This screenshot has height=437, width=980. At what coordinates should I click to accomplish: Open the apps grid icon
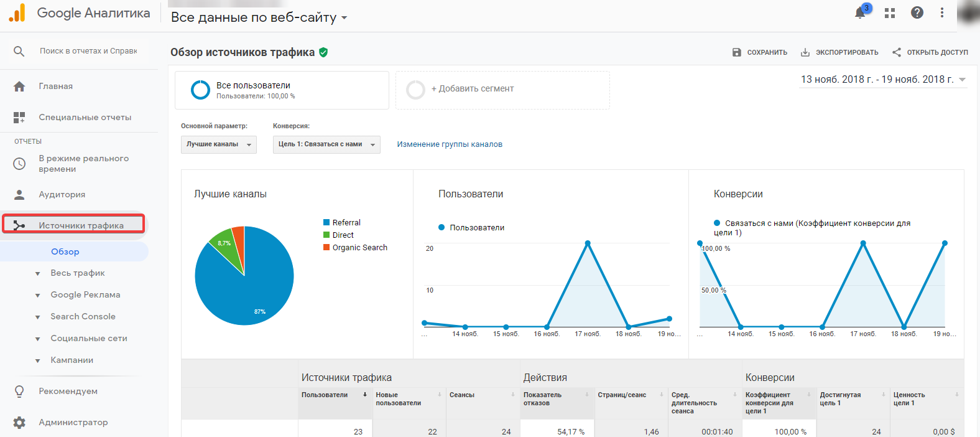click(890, 12)
